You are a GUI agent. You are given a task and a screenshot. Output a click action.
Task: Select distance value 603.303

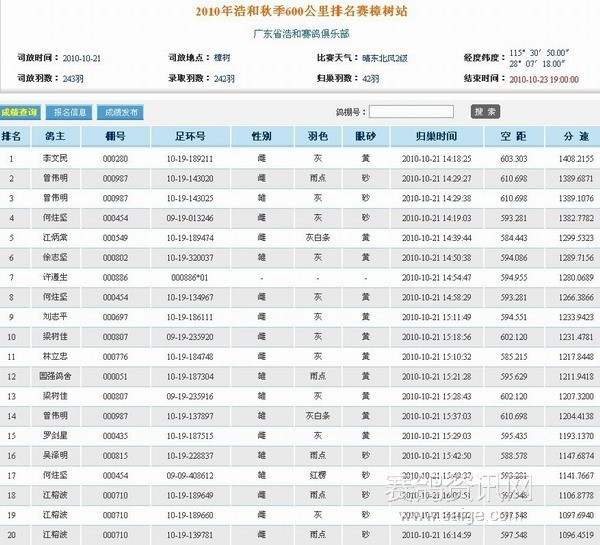coord(514,159)
